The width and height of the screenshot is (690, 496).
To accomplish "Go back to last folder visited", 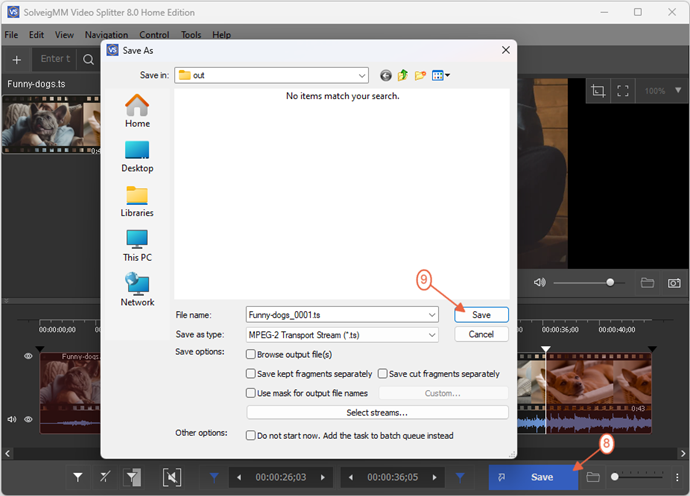I will click(x=386, y=76).
